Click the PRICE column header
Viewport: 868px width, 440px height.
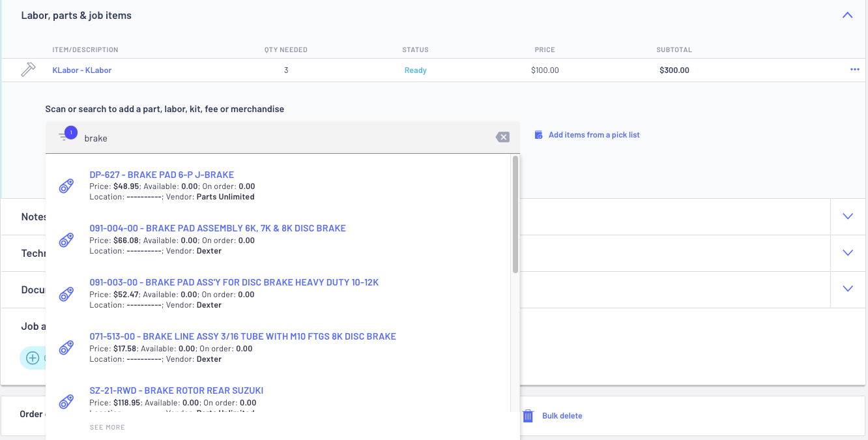[545, 50]
